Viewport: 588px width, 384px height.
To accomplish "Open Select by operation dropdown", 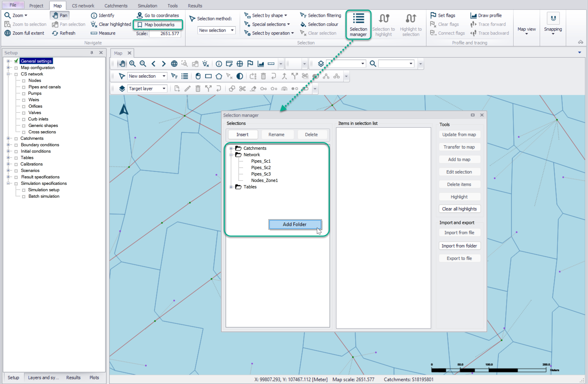I will (x=269, y=33).
